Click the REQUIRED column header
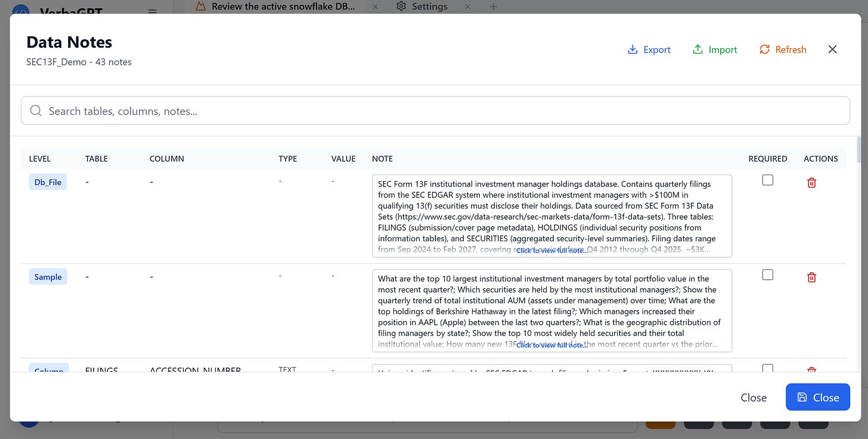Image resolution: width=868 pixels, height=439 pixels. pos(768,158)
